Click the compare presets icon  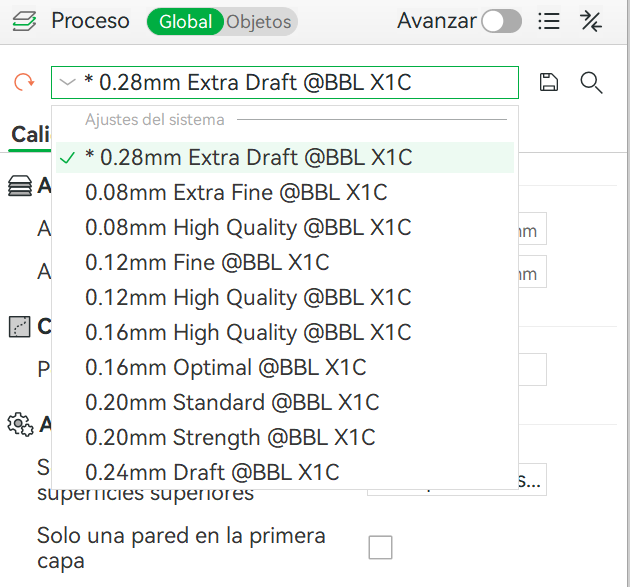tap(591, 21)
